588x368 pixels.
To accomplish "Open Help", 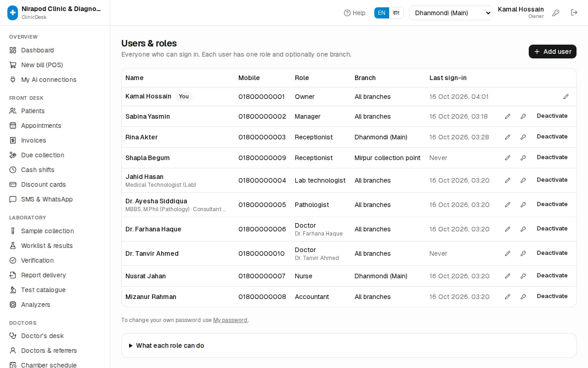I will coord(355,13).
